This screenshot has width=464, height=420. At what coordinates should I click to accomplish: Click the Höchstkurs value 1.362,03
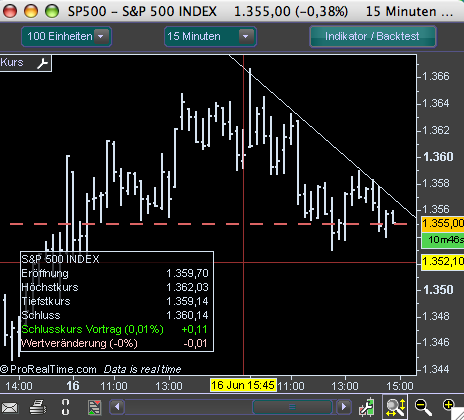[x=187, y=287]
